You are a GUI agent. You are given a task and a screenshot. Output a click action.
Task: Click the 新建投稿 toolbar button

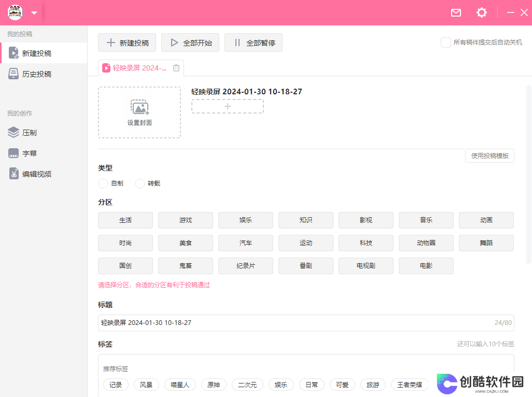[x=127, y=42]
